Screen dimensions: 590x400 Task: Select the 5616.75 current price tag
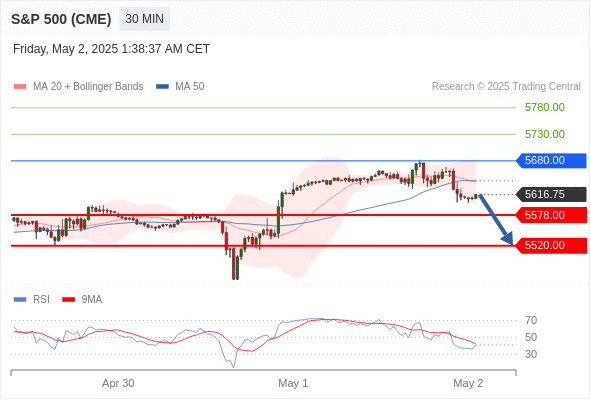pos(550,195)
